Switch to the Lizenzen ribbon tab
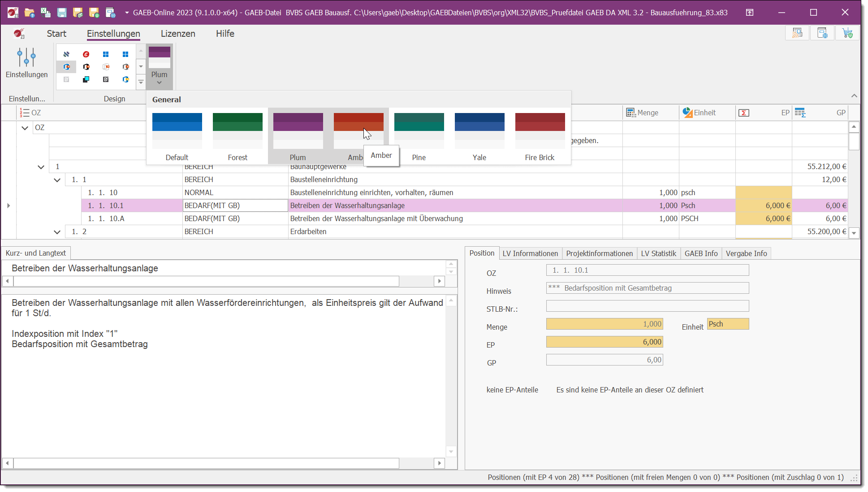This screenshot has height=492, width=868. pyautogui.click(x=178, y=34)
